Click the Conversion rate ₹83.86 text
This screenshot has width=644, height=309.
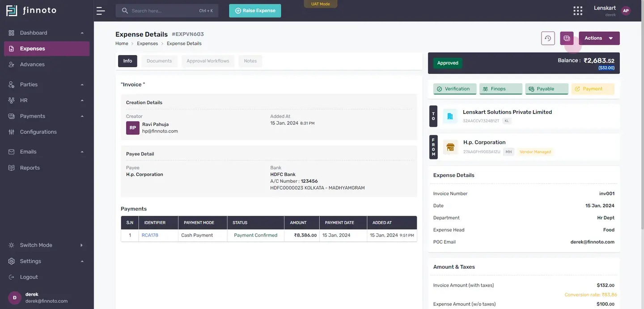coord(591,295)
